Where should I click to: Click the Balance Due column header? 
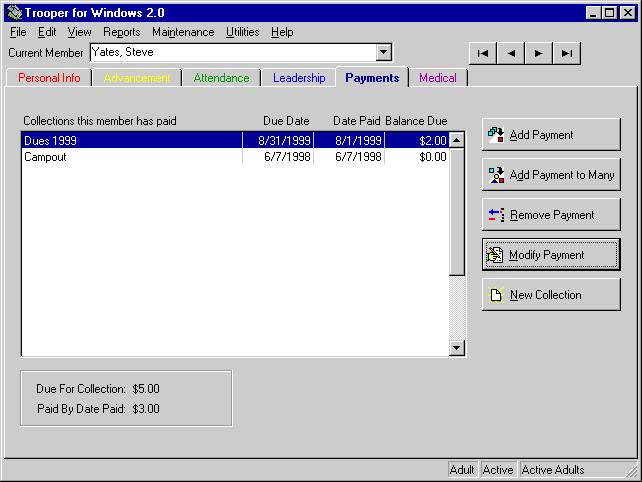point(416,121)
